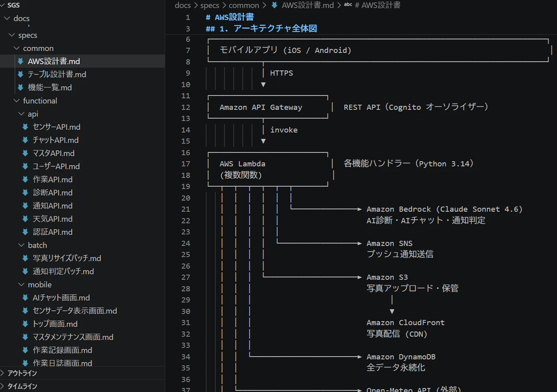Click the file icon of チャットAPI.md

coord(25,140)
